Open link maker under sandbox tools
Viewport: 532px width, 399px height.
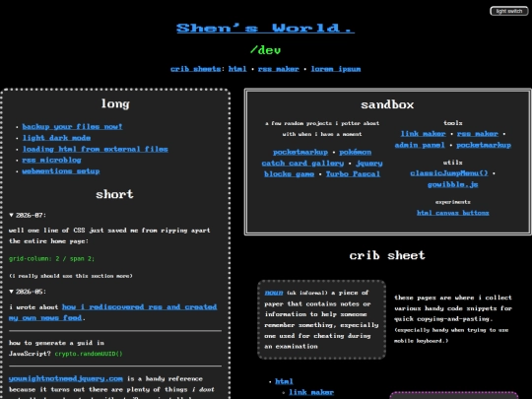click(423, 134)
